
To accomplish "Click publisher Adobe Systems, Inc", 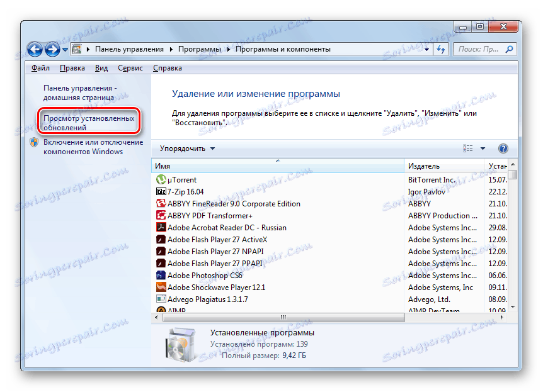I will (x=440, y=287).
